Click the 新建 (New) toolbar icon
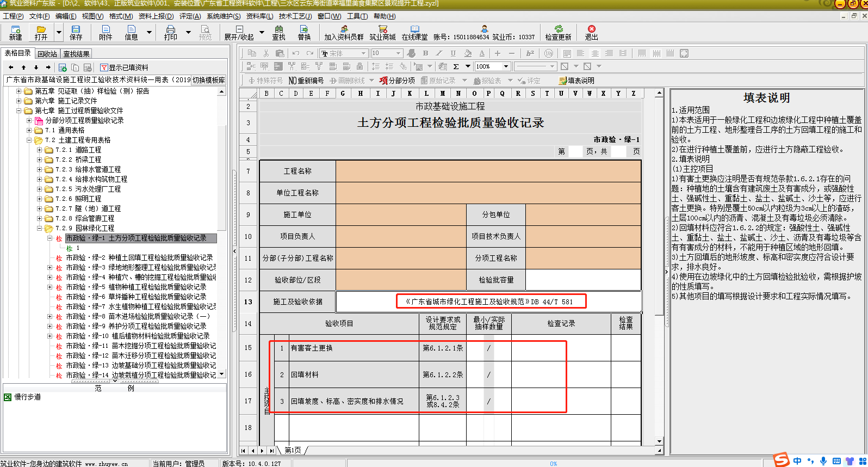Viewport: 868px width, 467px height. coord(15,33)
